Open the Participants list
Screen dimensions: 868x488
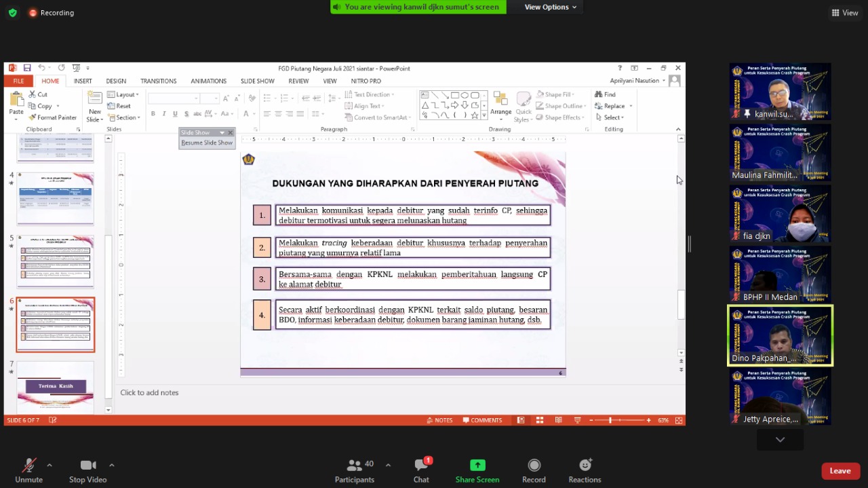pos(354,466)
